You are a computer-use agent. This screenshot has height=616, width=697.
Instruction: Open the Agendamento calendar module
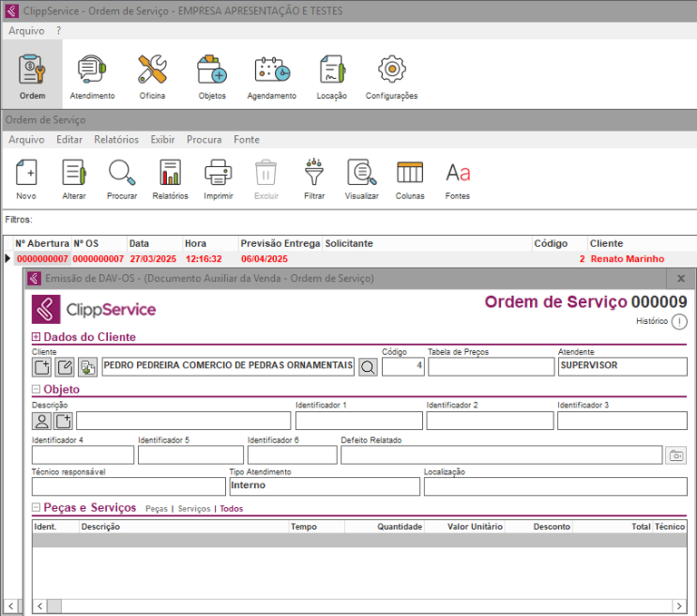[271, 75]
